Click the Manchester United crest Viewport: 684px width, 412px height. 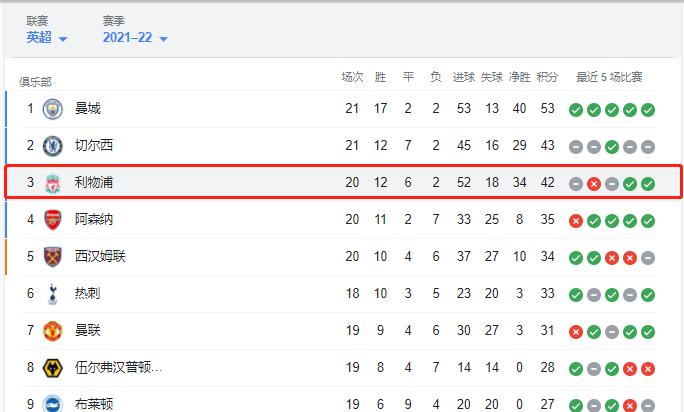[53, 331]
